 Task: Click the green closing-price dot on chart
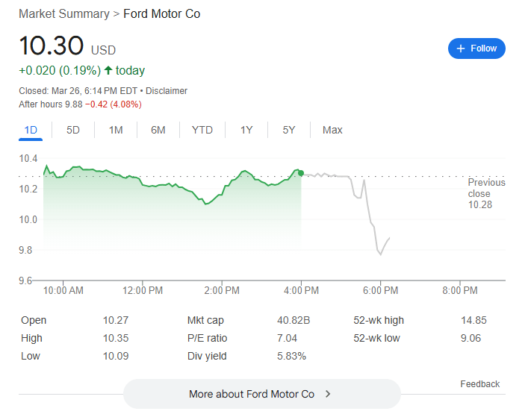coord(301,173)
